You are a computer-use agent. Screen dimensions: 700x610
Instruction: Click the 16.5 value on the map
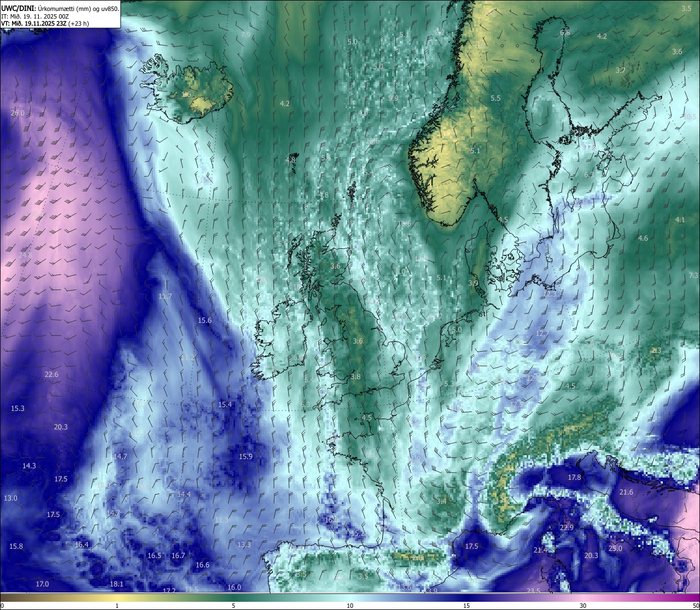154,555
